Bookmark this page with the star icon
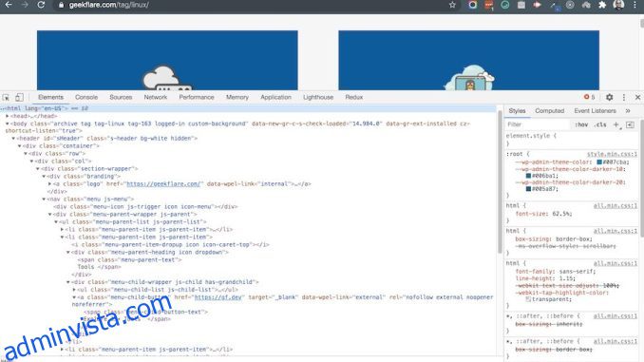The image size is (644, 362). (x=452, y=5)
